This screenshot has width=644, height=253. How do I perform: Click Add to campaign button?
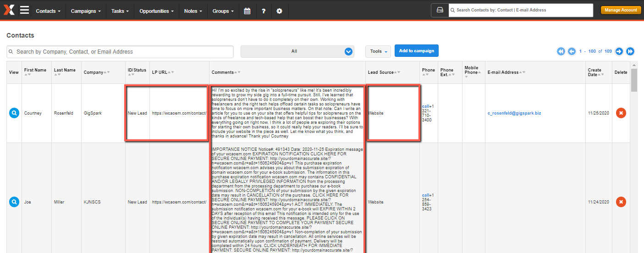(x=416, y=51)
